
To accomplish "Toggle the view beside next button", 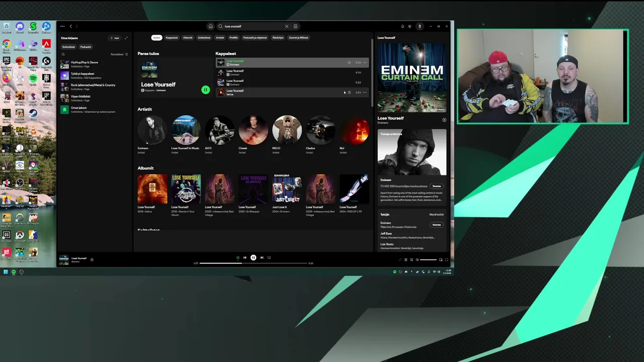I will 269,257.
